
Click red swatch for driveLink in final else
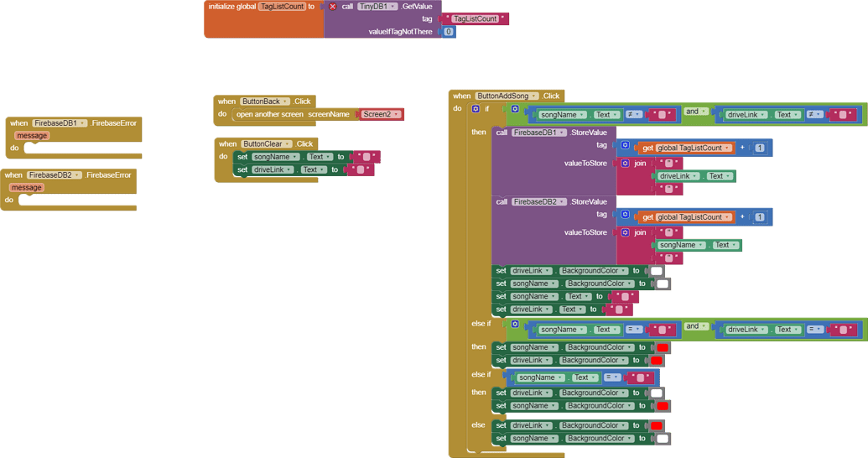pos(657,426)
